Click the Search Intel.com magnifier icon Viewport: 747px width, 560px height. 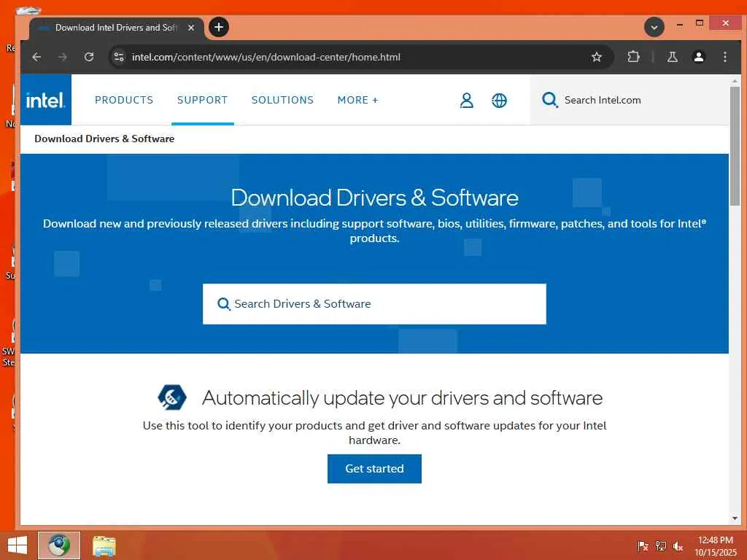click(x=549, y=100)
